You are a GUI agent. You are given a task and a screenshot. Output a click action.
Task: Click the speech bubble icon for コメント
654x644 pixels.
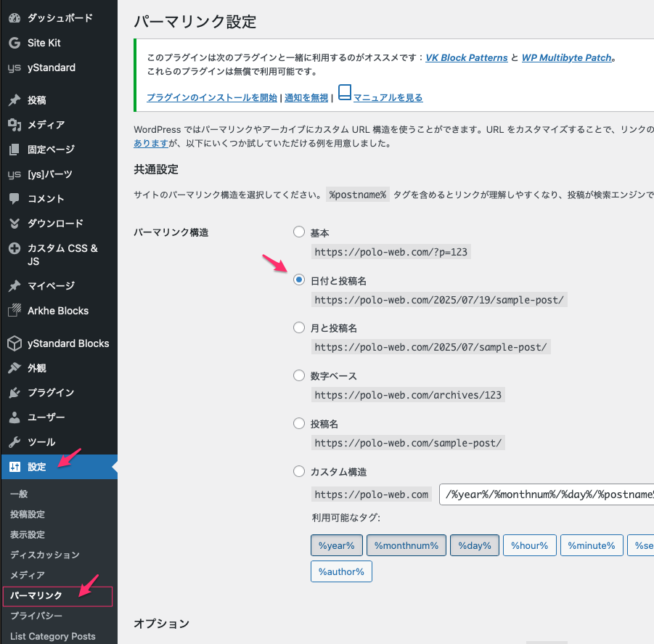click(14, 199)
